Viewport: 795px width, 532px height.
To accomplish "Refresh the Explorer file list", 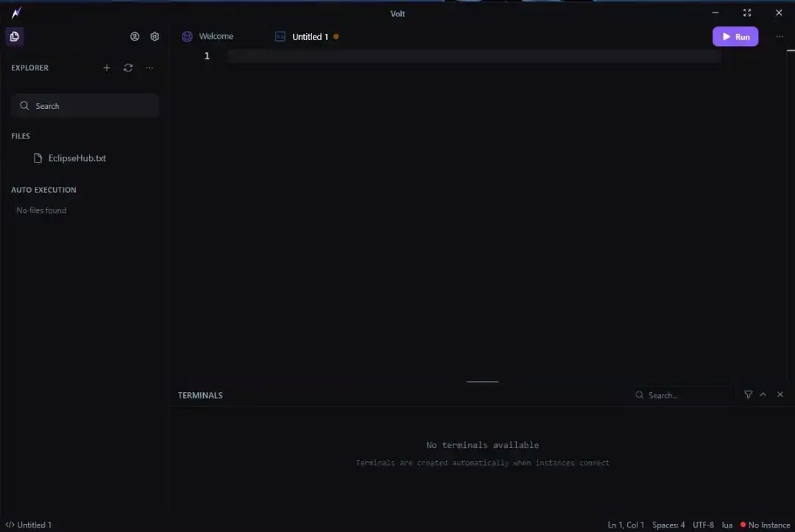I will (x=128, y=68).
